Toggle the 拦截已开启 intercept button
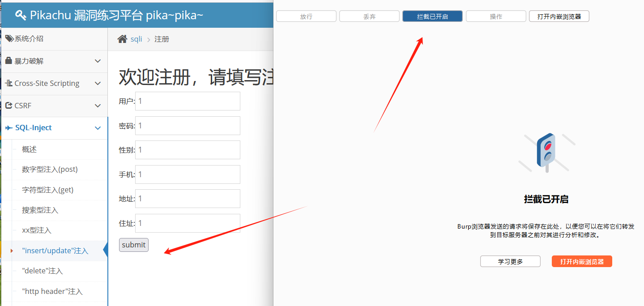Image resolution: width=644 pixels, height=306 pixels. pyautogui.click(x=432, y=16)
